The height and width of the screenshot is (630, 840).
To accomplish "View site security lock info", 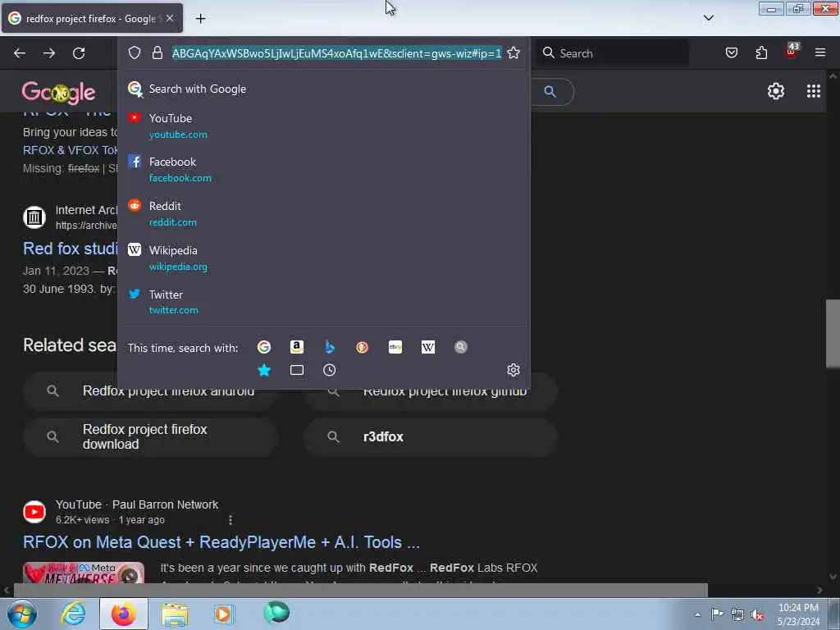I will [157, 52].
